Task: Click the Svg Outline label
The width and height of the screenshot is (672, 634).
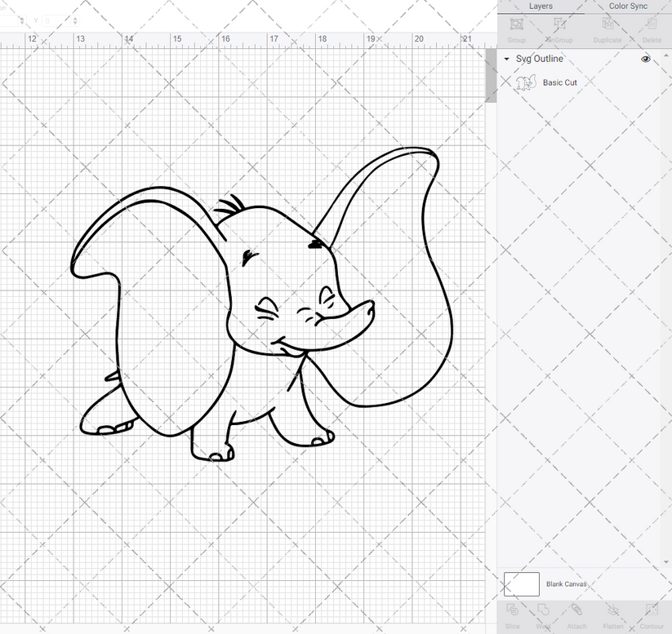Action: coord(540,59)
